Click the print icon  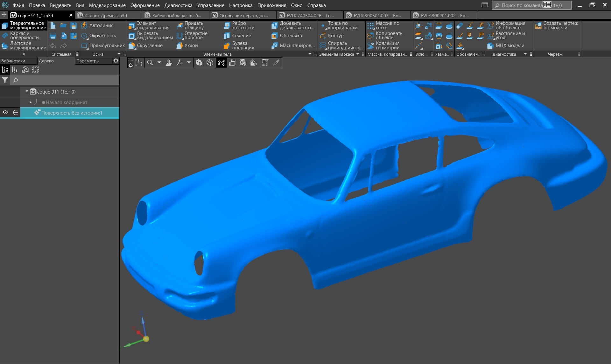[x=53, y=36]
